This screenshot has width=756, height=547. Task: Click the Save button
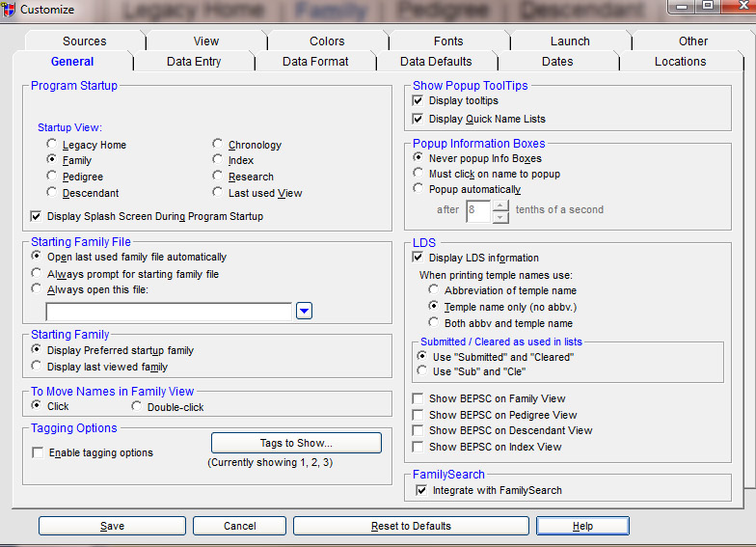112,526
